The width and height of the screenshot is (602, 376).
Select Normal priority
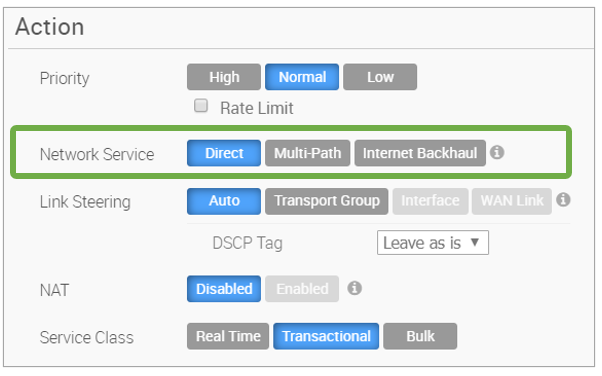point(302,77)
